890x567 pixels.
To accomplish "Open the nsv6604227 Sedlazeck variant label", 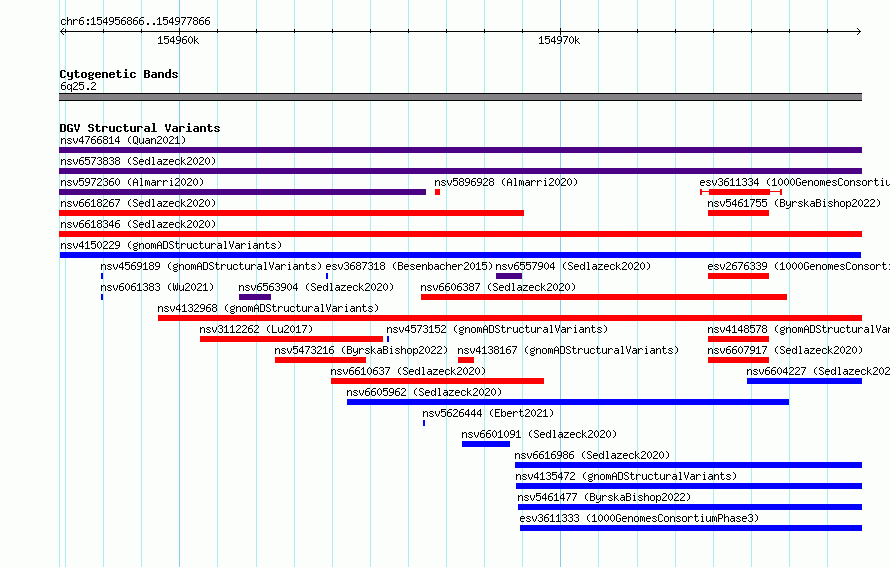I will [818, 371].
